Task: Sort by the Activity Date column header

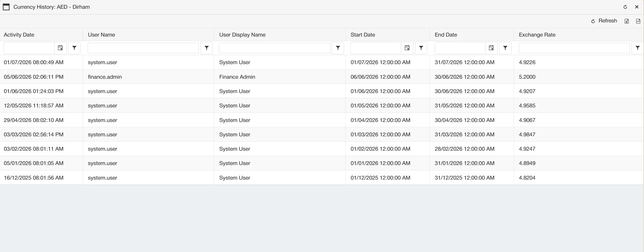Action: tap(19, 35)
